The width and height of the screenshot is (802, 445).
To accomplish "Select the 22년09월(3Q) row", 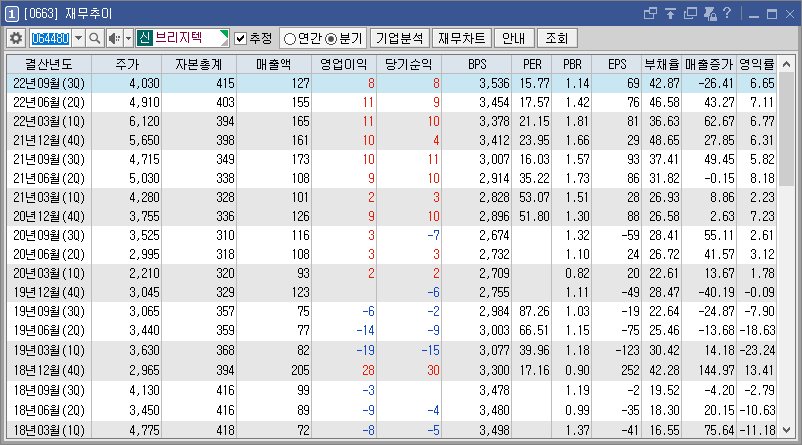I will point(391,83).
